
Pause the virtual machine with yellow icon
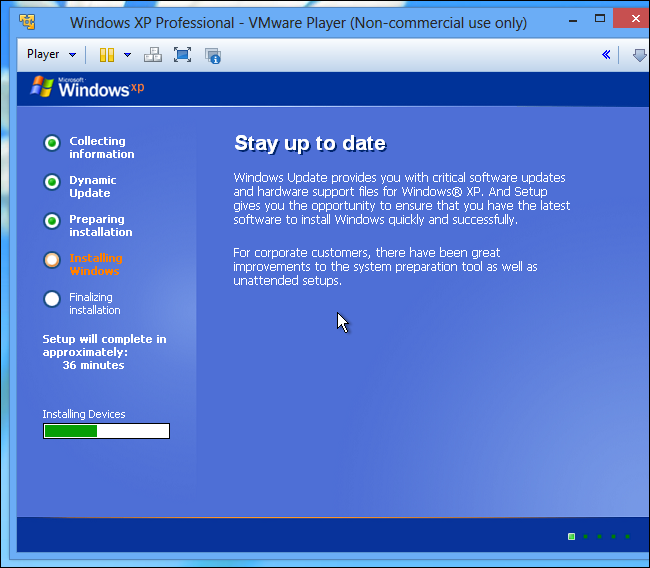click(x=107, y=55)
